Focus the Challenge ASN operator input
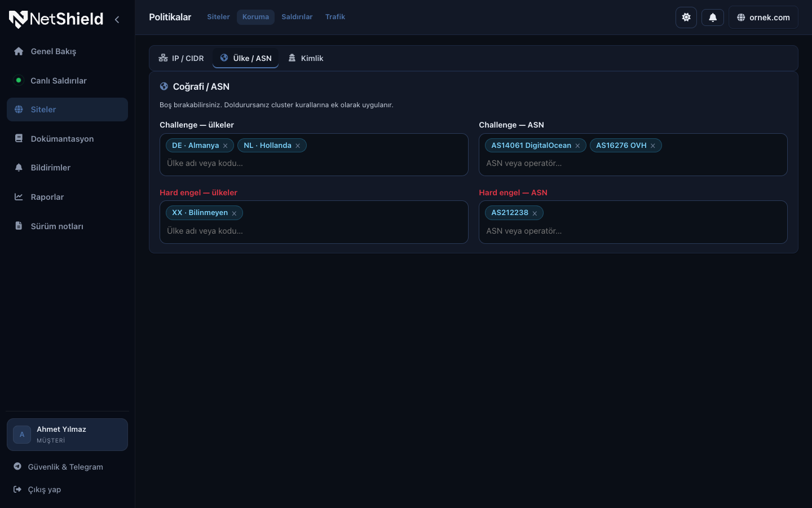Viewport: 812px width, 508px height. (633, 163)
